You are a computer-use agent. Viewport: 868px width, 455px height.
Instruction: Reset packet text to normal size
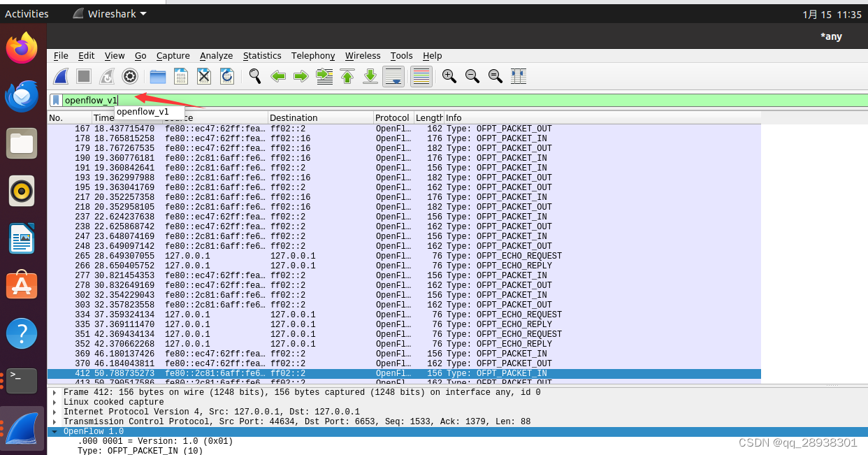(496, 76)
